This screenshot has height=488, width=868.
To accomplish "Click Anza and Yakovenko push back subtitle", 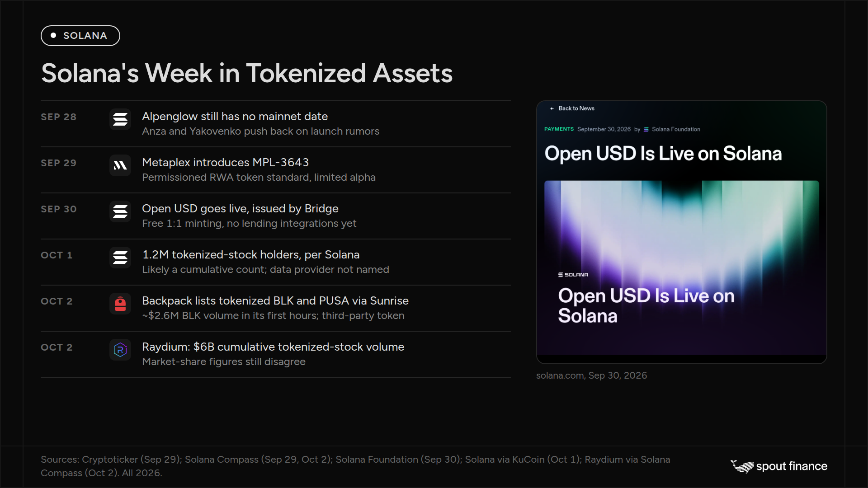I will pos(260,131).
